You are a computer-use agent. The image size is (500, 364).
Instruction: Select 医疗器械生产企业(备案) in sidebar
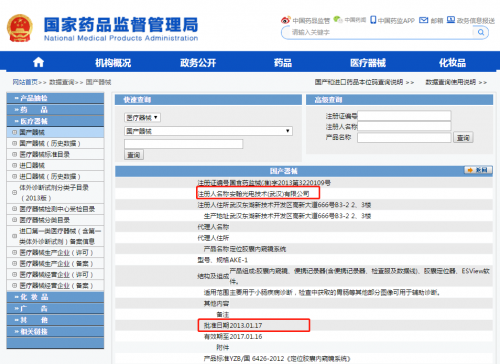point(55,264)
